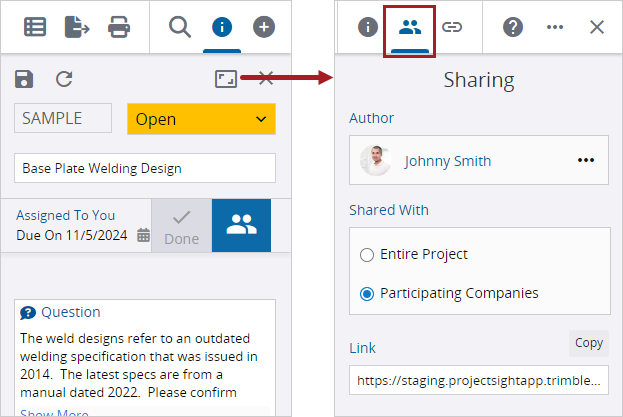
Task: Open Johnny Smith's more options menu
Action: [586, 160]
